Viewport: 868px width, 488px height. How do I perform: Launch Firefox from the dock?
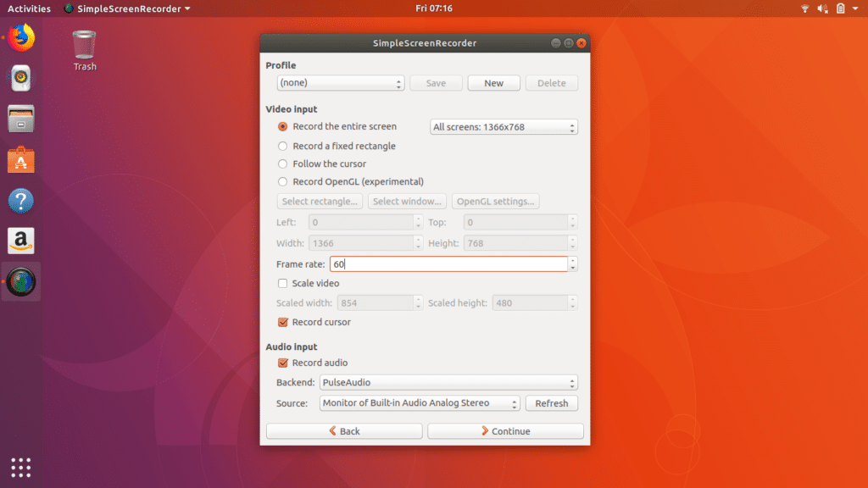pyautogui.click(x=20, y=37)
